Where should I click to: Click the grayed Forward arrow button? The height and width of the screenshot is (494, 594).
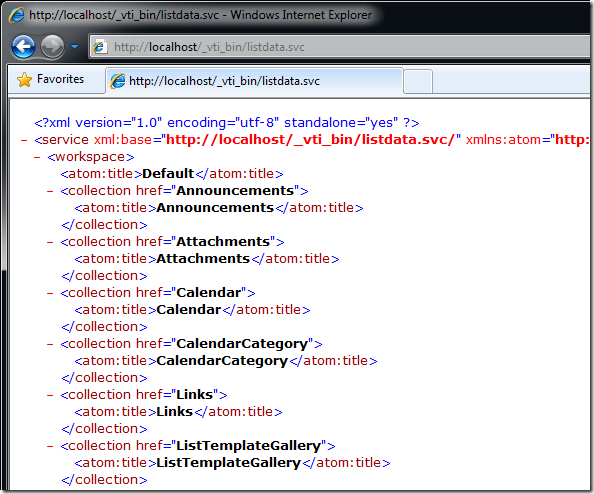[52, 47]
